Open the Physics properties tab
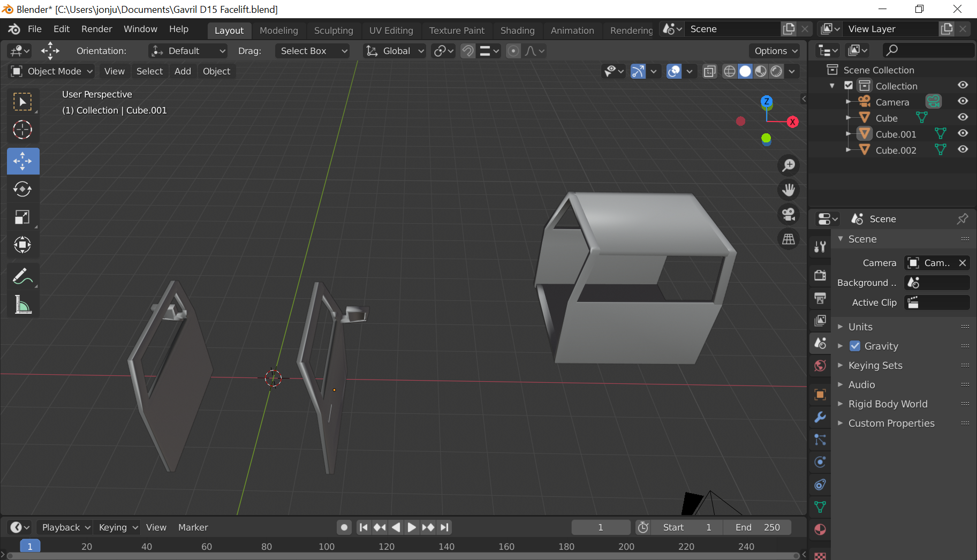Image resolution: width=977 pixels, height=560 pixels. coord(820,462)
